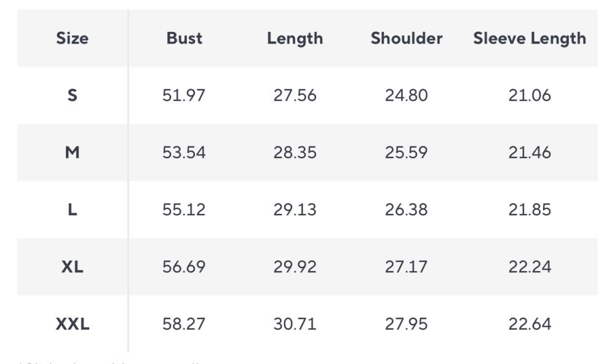
Task: Click length value 30.71 for XXL
Action: click(x=295, y=324)
